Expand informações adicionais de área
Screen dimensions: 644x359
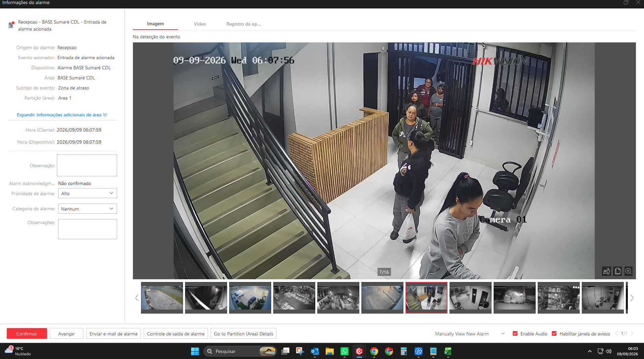point(62,115)
